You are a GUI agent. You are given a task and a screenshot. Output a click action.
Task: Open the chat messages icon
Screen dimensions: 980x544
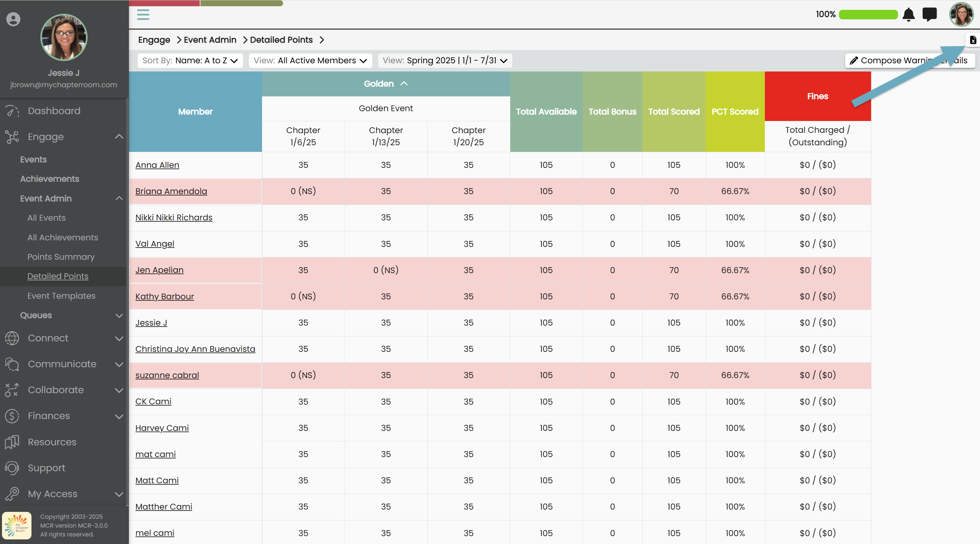click(x=929, y=14)
